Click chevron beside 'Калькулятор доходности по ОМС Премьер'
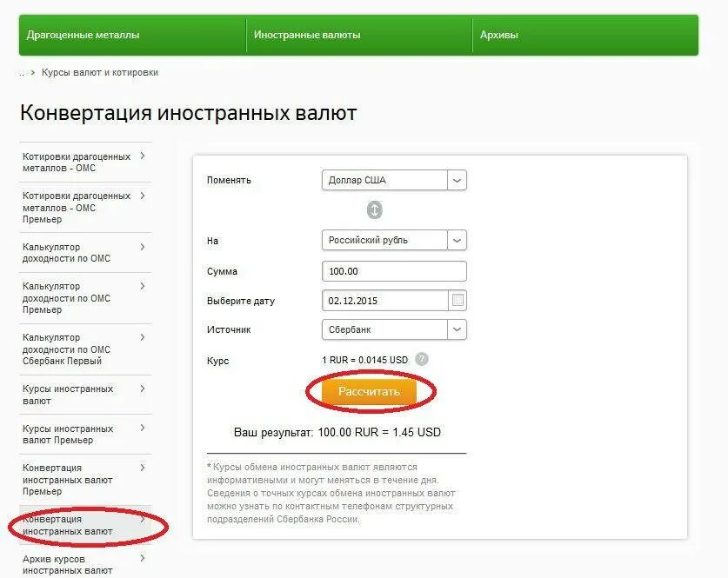The image size is (728, 578). tap(143, 286)
